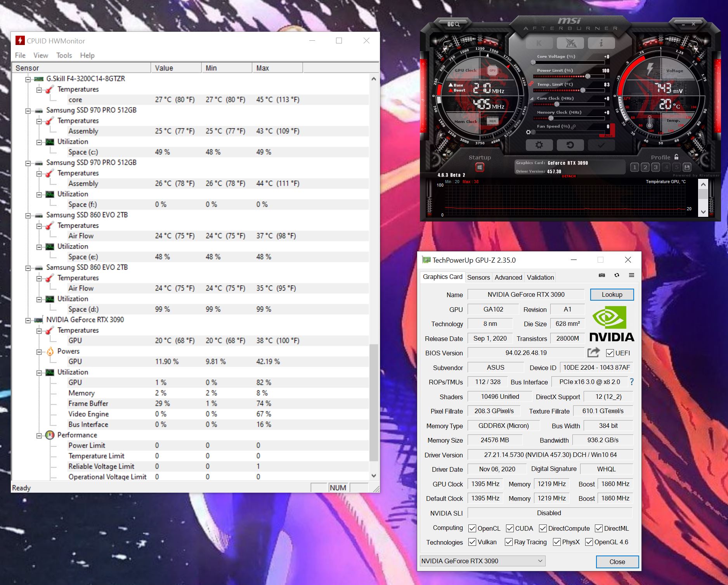Image resolution: width=728 pixels, height=585 pixels.
Task: Open the View menu in HWMonitor
Action: pos(41,55)
